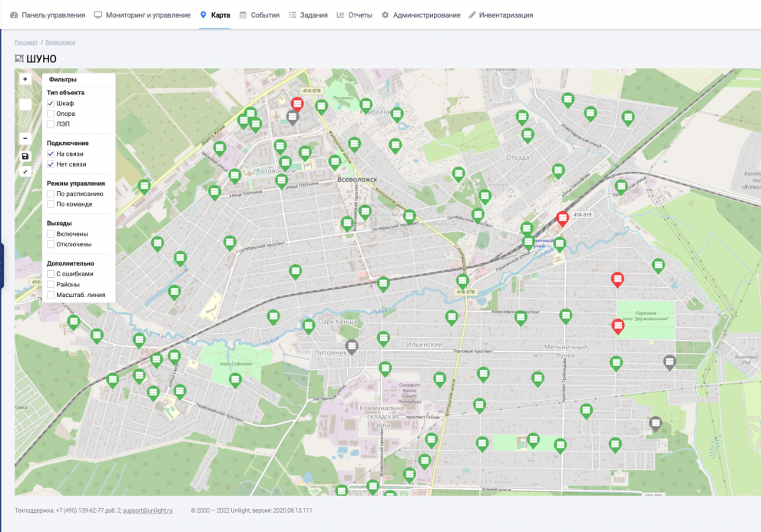
Task: Select red cabinet marker beside 41K-319 label
Action: coord(562,218)
